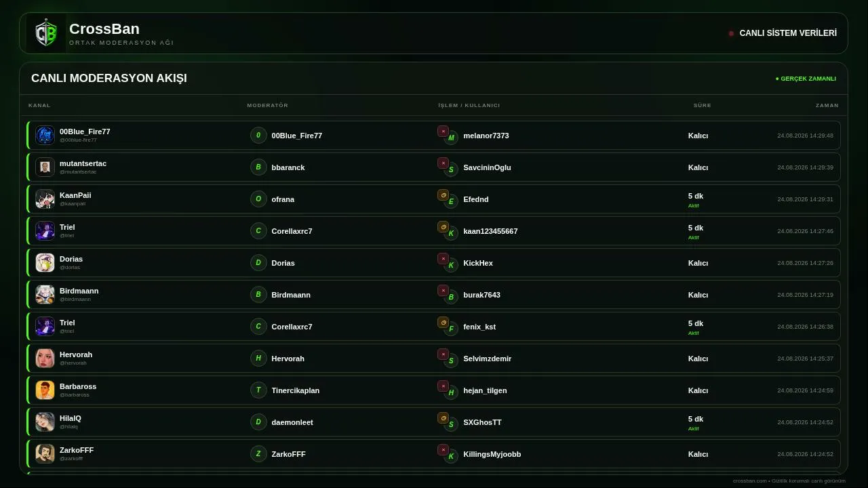Open the username link fenix_kst
868x488 pixels.
(x=479, y=327)
